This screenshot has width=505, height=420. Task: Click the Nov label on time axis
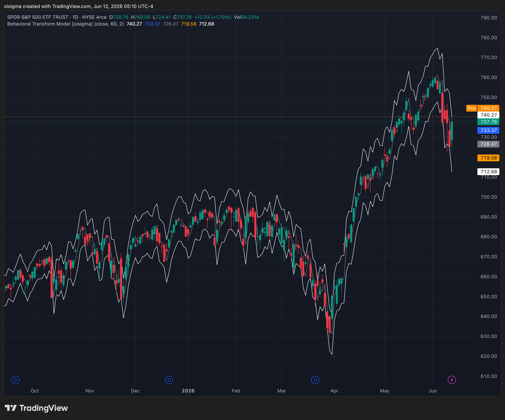click(90, 391)
